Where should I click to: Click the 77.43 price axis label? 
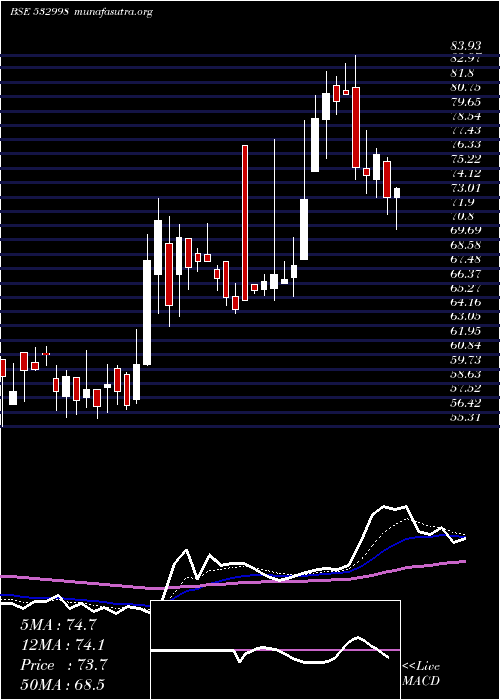click(466, 130)
